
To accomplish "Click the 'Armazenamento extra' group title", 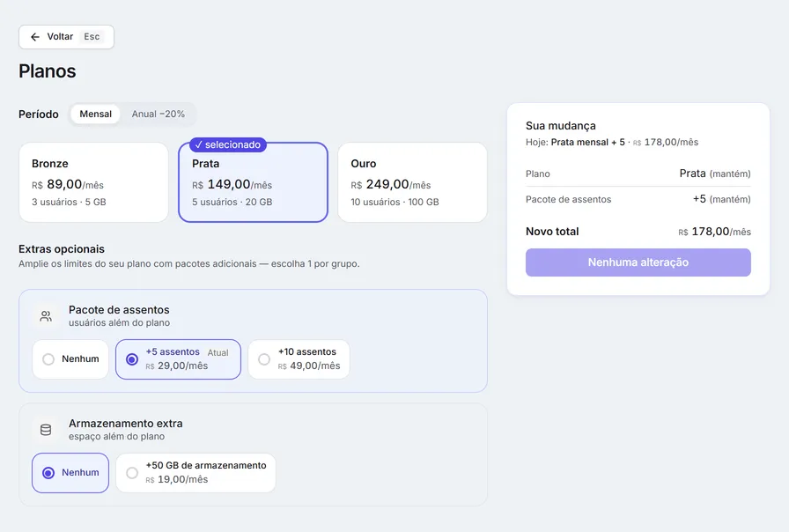I will pyautogui.click(x=126, y=424).
